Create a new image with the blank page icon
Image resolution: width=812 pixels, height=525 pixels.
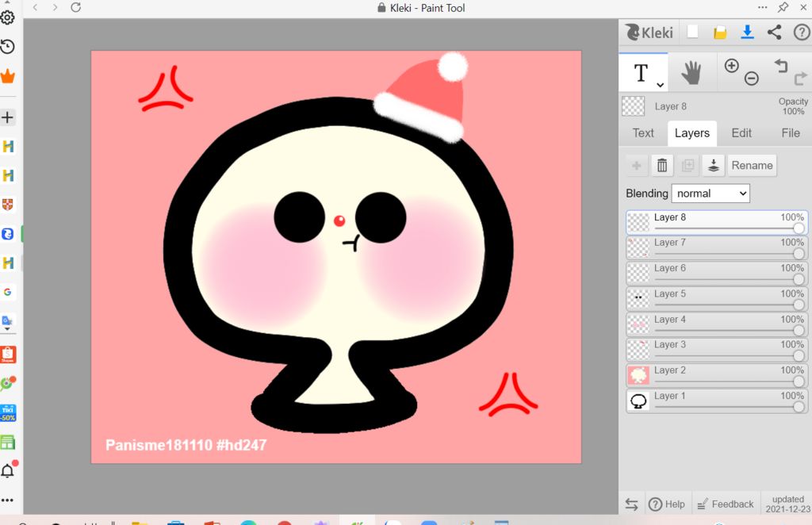click(x=692, y=32)
